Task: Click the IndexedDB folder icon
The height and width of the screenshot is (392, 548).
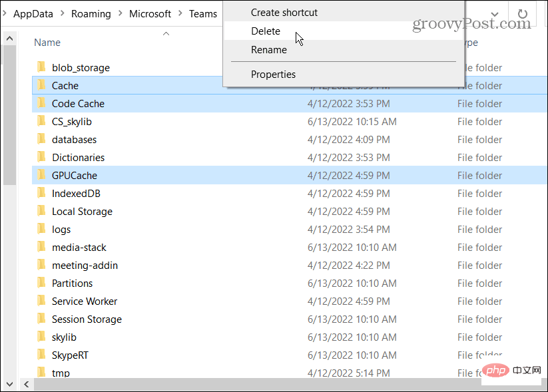Action: point(41,193)
